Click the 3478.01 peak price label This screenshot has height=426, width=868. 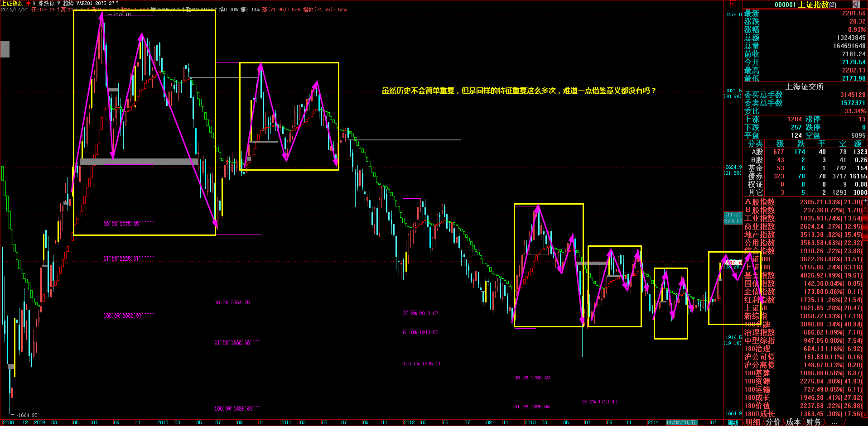click(121, 14)
